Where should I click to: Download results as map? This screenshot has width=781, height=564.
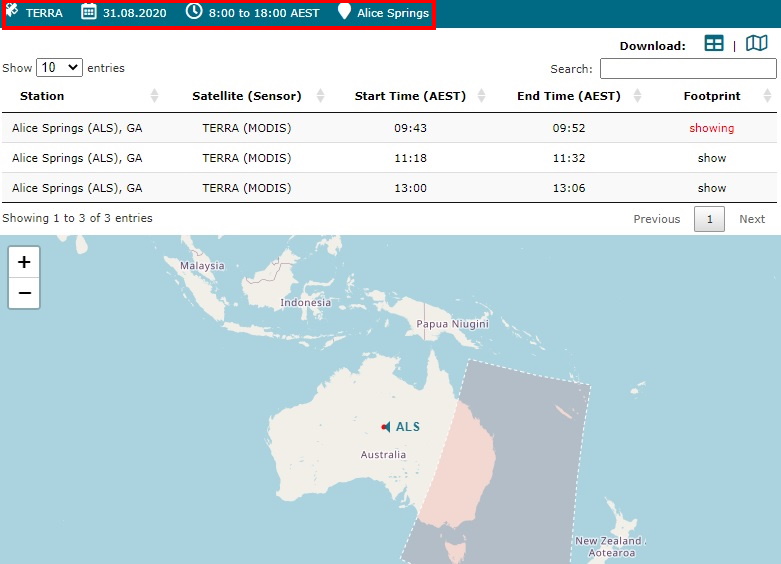click(x=757, y=44)
